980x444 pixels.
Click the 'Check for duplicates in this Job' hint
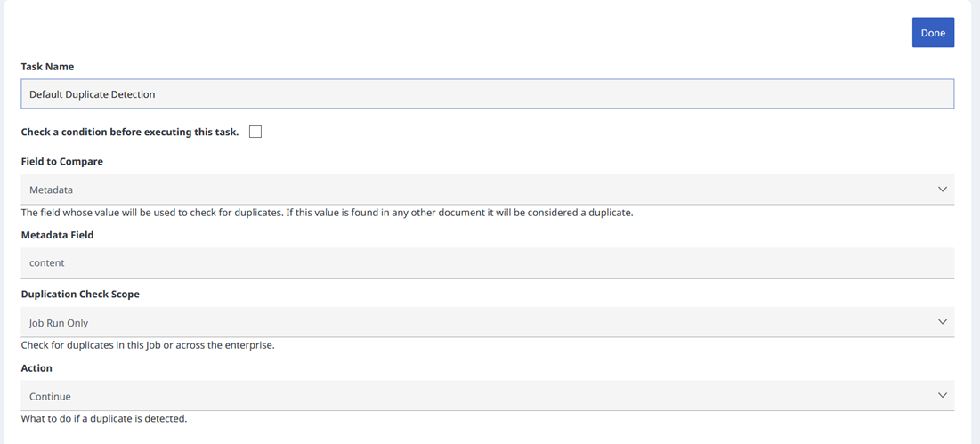point(148,345)
